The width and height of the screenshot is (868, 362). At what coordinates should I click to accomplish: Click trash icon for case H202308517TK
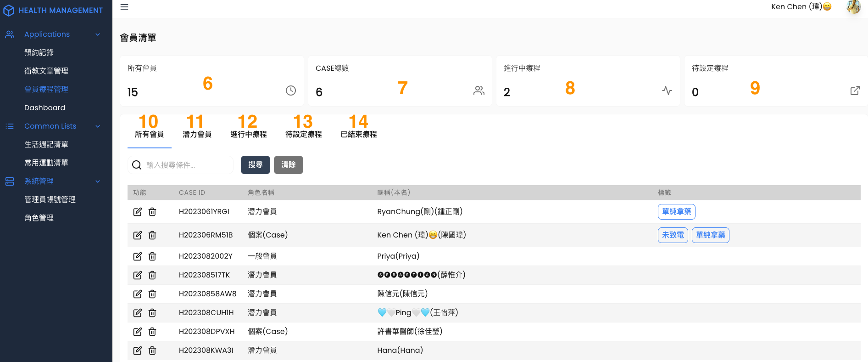click(152, 275)
